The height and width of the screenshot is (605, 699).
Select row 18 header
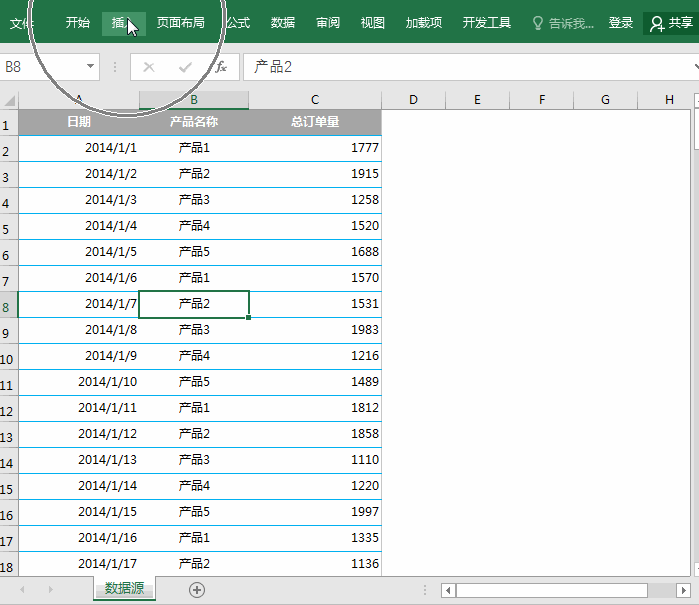(9, 564)
